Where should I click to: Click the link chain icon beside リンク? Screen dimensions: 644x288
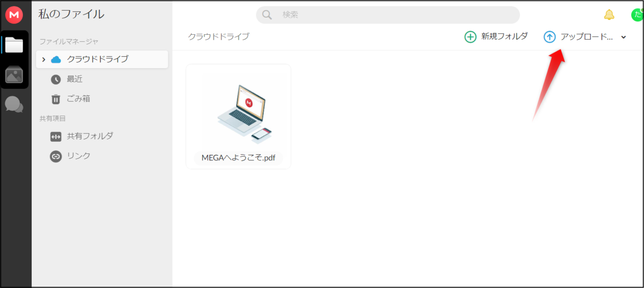56,157
